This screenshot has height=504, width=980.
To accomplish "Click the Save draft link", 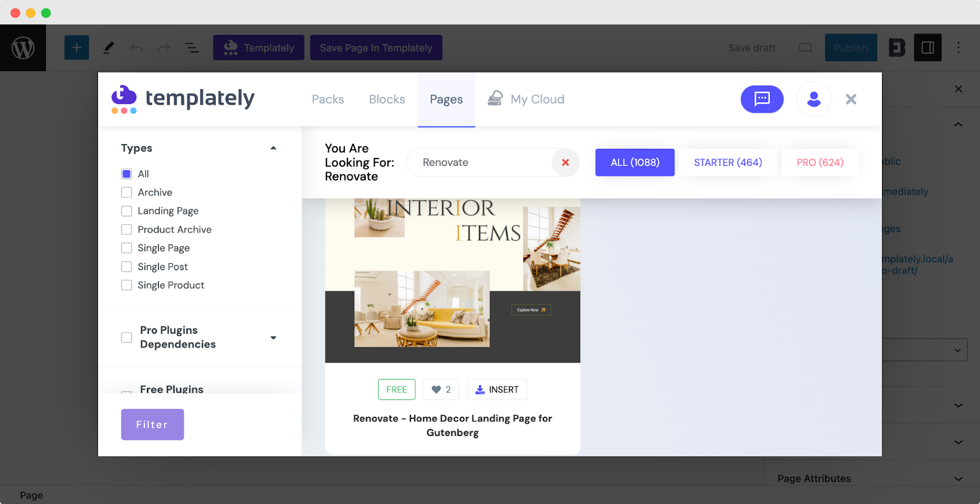I will coord(752,48).
